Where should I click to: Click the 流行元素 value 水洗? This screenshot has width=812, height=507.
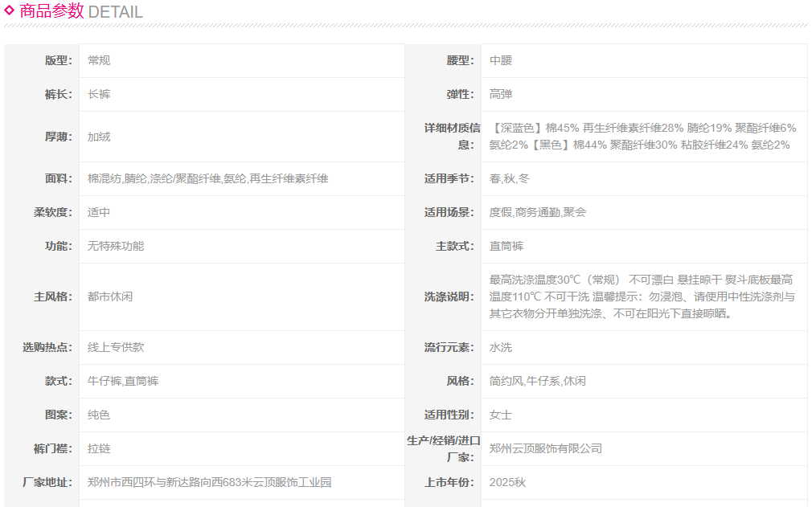501,347
